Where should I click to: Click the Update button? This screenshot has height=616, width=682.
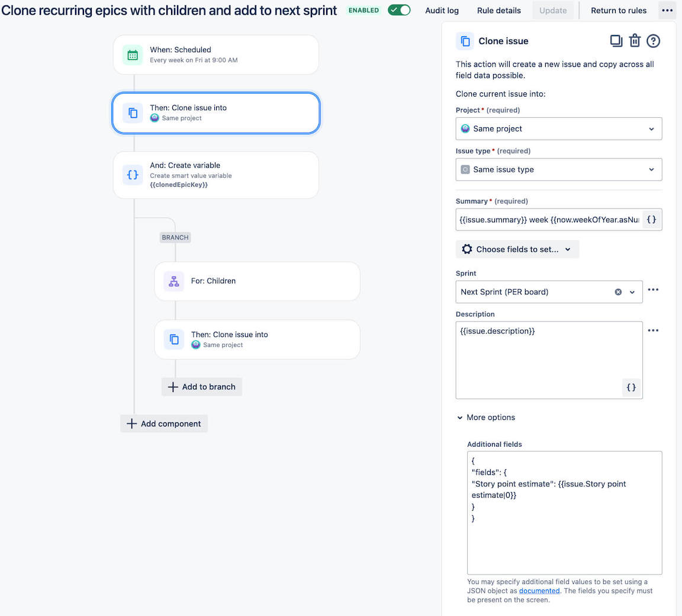pos(553,11)
